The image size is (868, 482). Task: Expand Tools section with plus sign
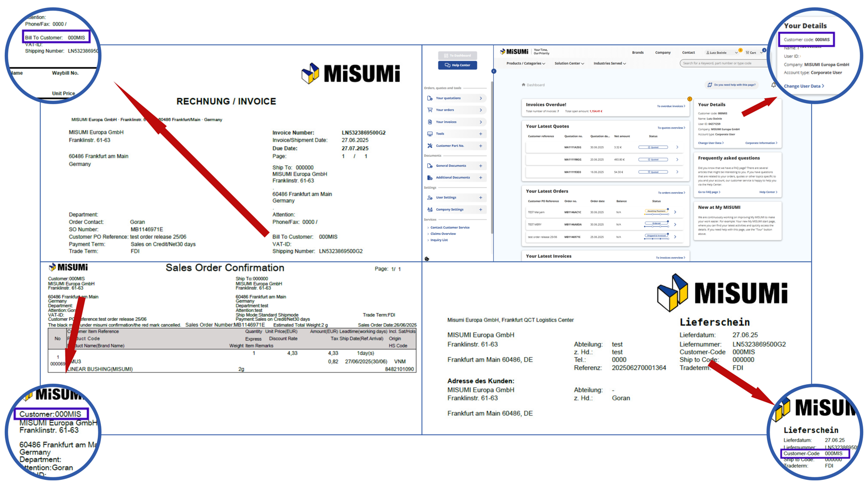tap(481, 134)
